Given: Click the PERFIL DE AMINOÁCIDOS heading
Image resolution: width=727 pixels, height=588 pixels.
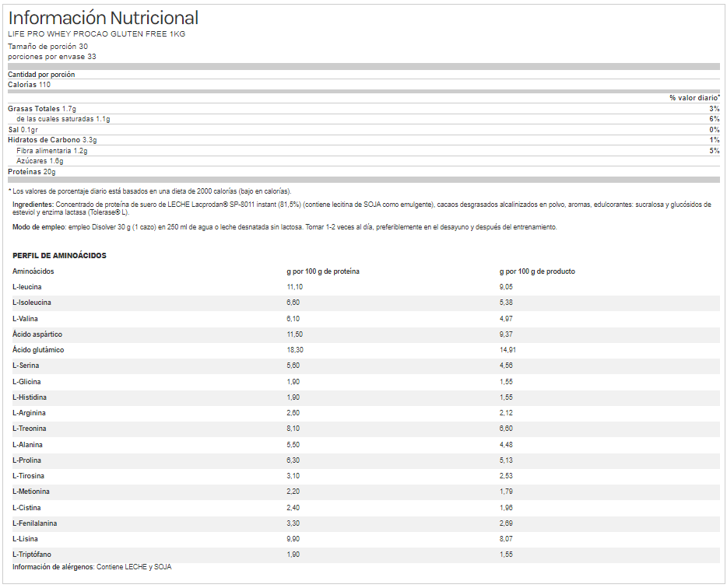Looking at the screenshot, I should tap(59, 256).
